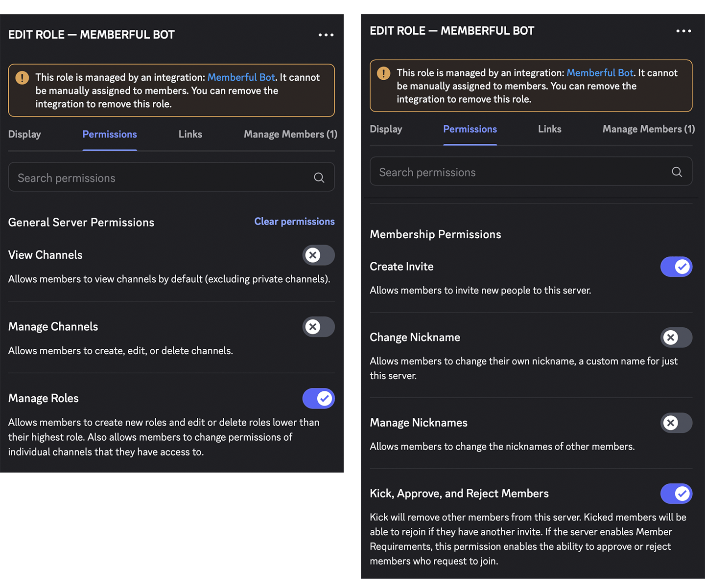Click the View Channels label
This screenshot has width=705, height=588.
tap(46, 255)
